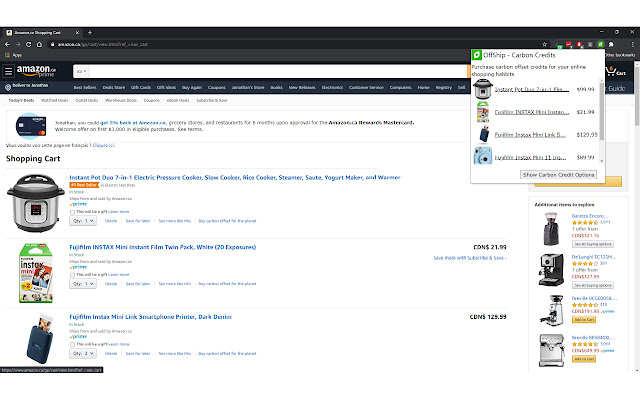The image size is (640, 400).
Task: Click the Instax Mini 11 camera thumbnail in popup
Action: [x=482, y=157]
